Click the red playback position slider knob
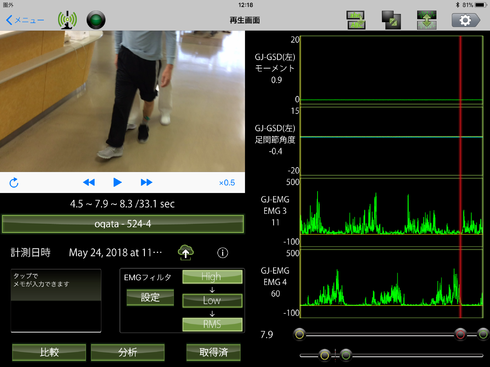 [x=460, y=334]
